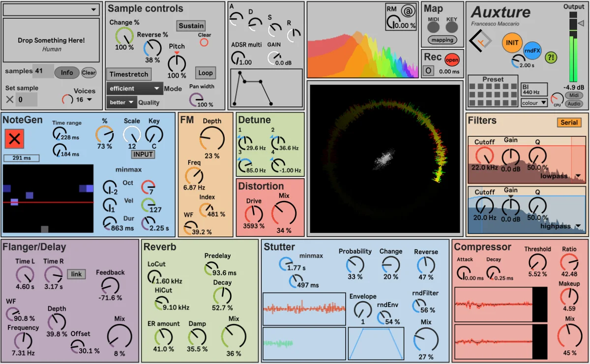
Task: Click the red open button in Rec
Action: point(452,60)
